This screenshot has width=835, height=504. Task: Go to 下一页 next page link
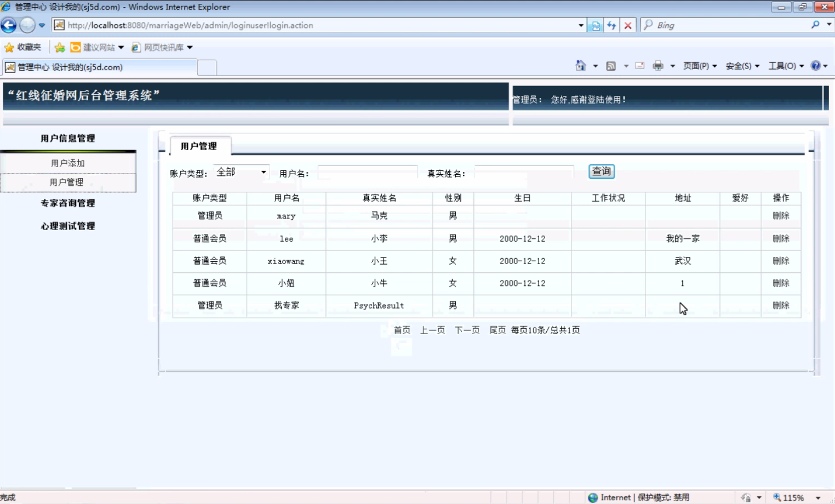pos(467,330)
